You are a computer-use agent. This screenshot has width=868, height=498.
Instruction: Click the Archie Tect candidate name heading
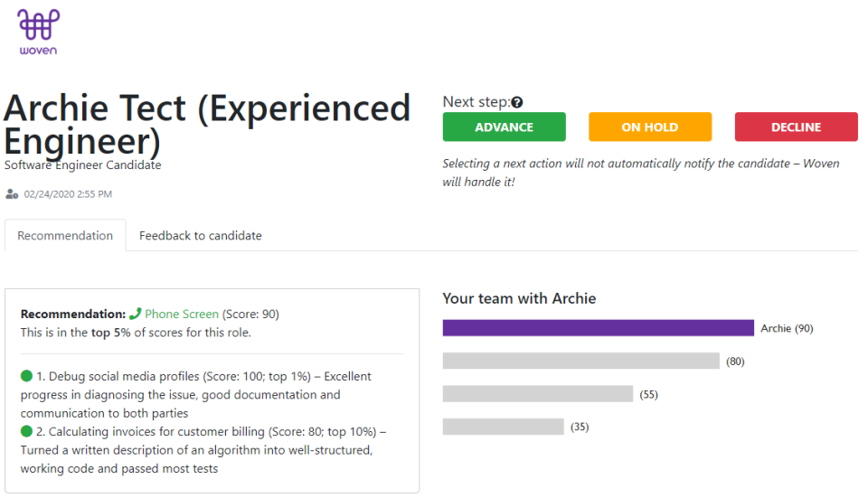point(207,124)
